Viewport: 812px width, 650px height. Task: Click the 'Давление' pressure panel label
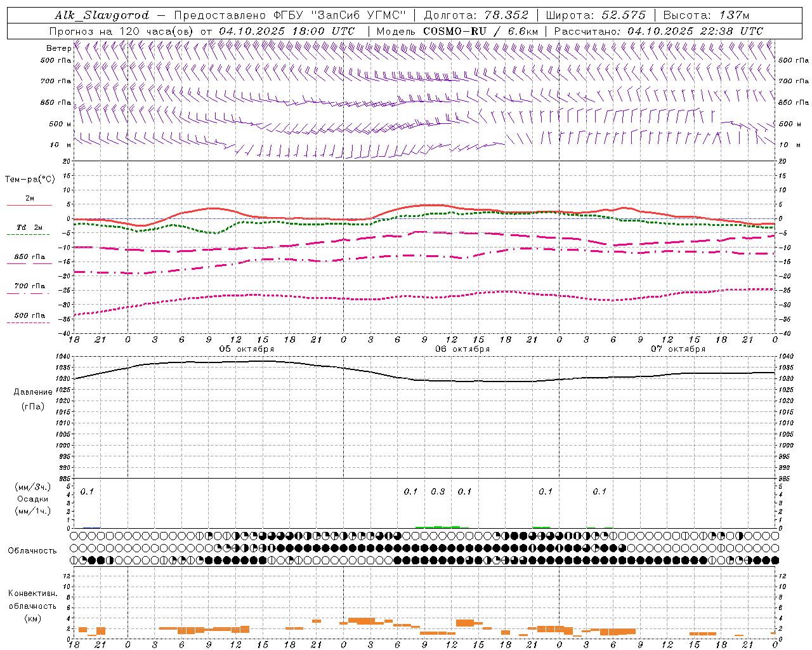coord(33,392)
